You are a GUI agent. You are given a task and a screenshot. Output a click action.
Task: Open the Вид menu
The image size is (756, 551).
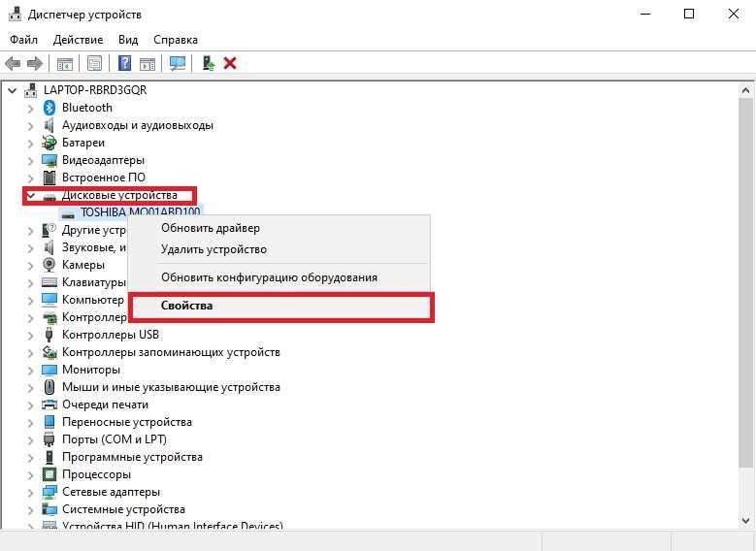[x=128, y=40]
